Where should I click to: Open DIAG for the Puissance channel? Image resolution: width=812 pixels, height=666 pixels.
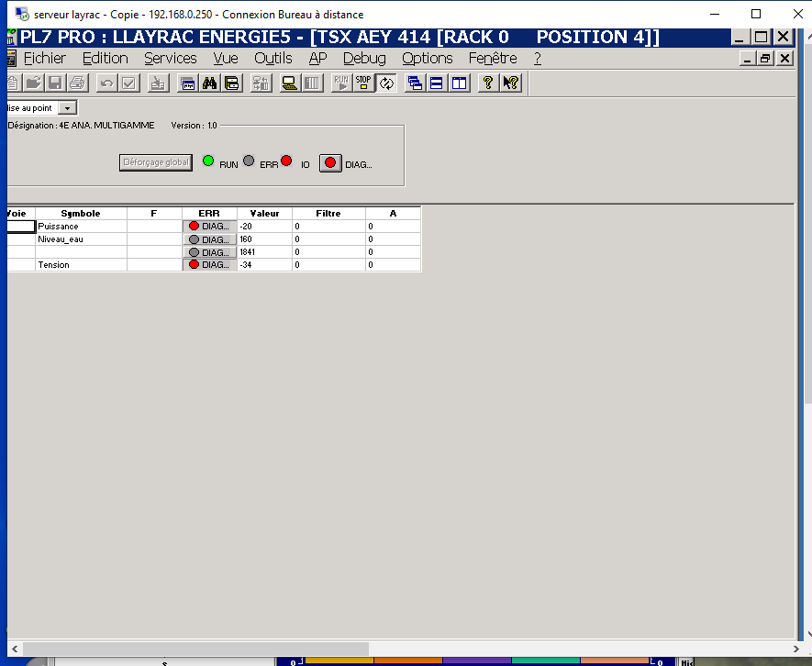(209, 227)
